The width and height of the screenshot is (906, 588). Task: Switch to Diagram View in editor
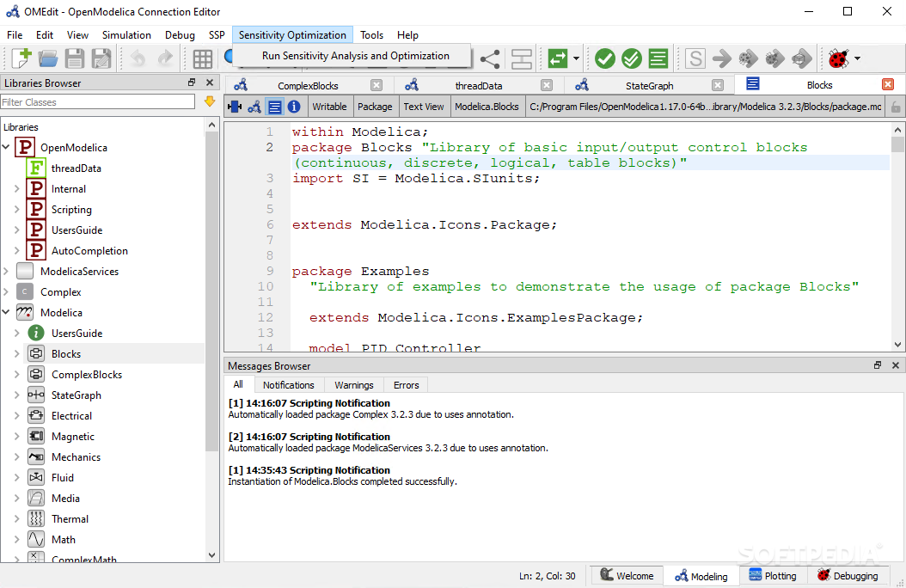254,107
